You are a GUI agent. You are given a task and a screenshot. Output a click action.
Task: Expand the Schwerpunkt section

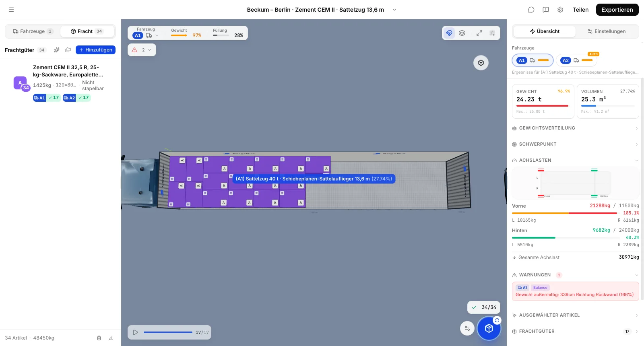tap(575, 144)
